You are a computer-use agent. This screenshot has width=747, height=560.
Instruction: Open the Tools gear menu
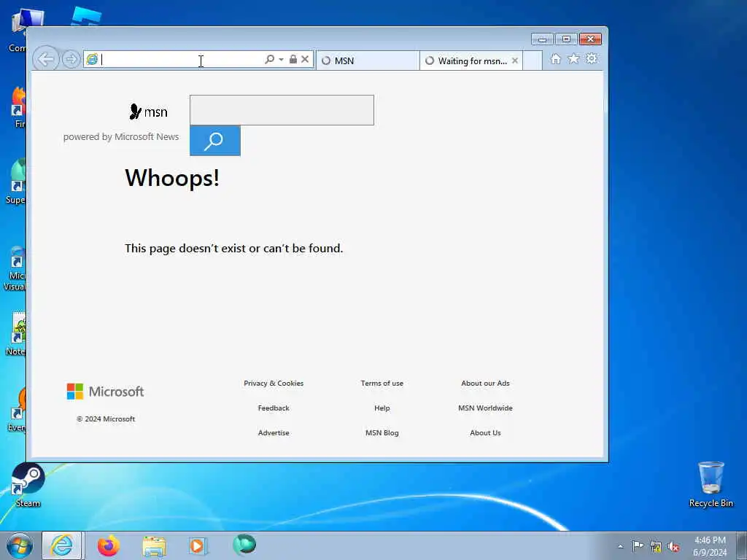tap(592, 59)
